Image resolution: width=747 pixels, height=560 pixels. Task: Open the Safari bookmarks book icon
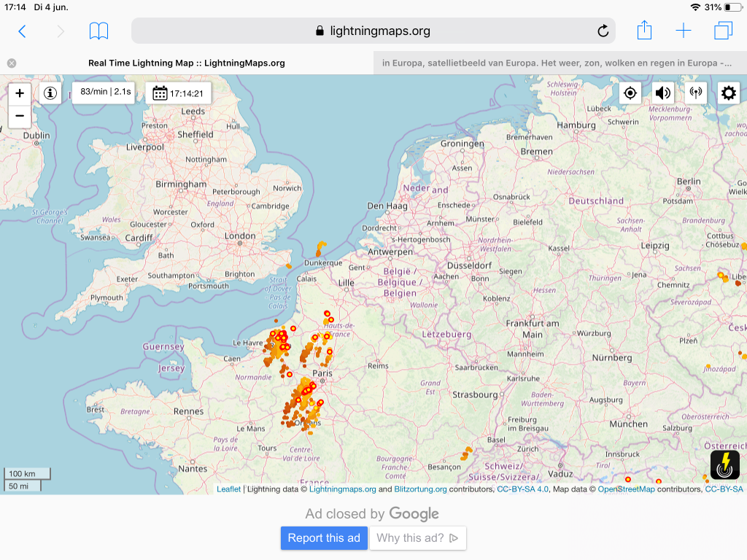point(98,31)
